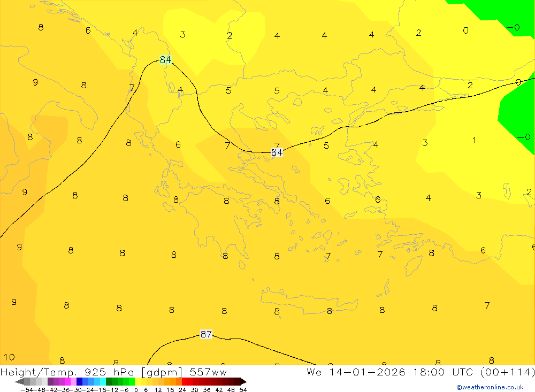This screenshot has width=535, height=392.
Task: Click the white-boxed 84 contour label
Action: 277,152
